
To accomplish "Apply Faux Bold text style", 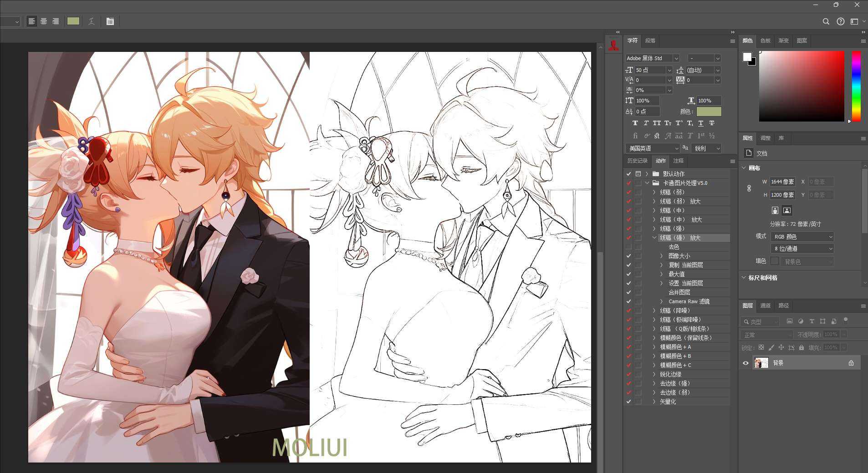I will click(x=635, y=123).
